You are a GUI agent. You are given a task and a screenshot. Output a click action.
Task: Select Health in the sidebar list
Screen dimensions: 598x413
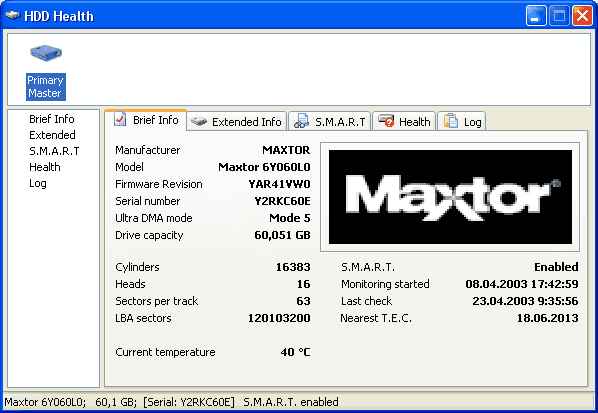pyautogui.click(x=45, y=167)
